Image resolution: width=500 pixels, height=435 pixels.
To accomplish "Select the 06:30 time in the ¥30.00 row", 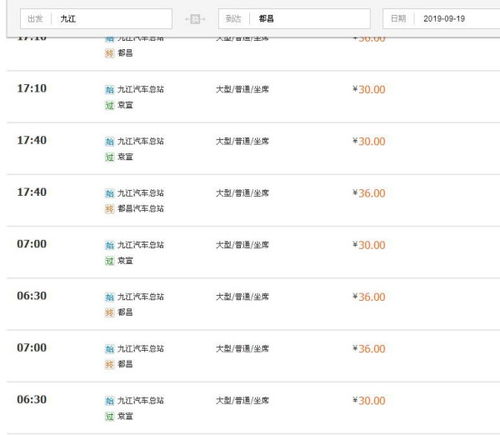I will coord(32,399).
